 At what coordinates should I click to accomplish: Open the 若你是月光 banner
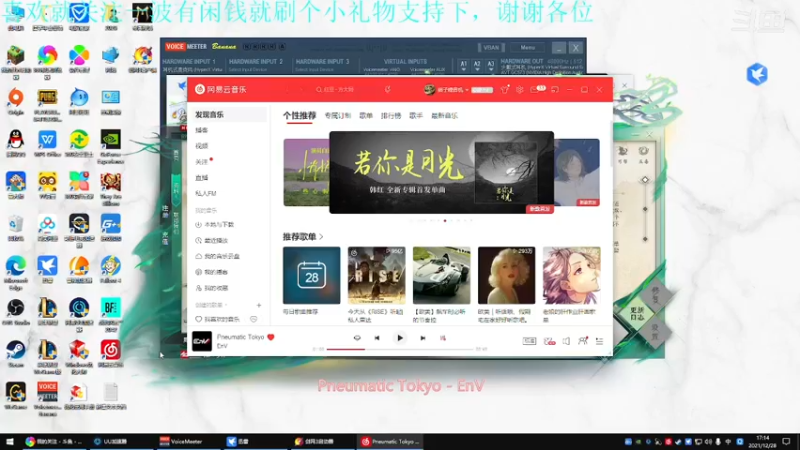point(441,172)
